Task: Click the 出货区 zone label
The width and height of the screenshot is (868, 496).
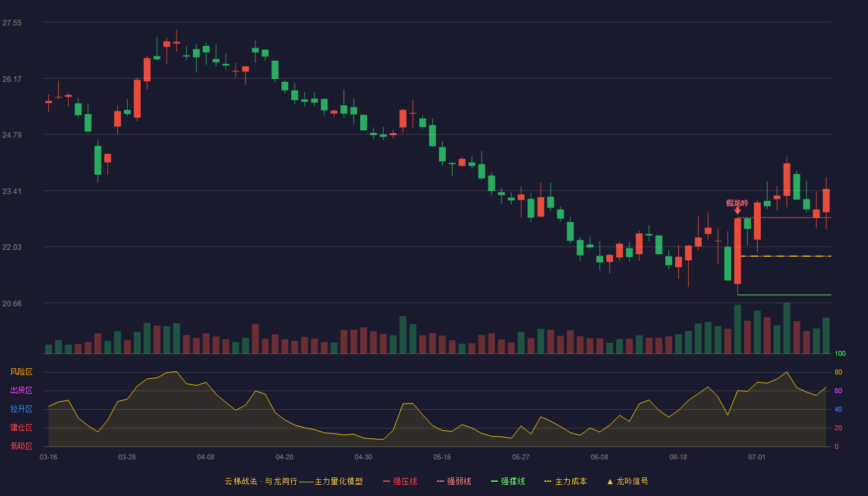Action: click(x=21, y=391)
